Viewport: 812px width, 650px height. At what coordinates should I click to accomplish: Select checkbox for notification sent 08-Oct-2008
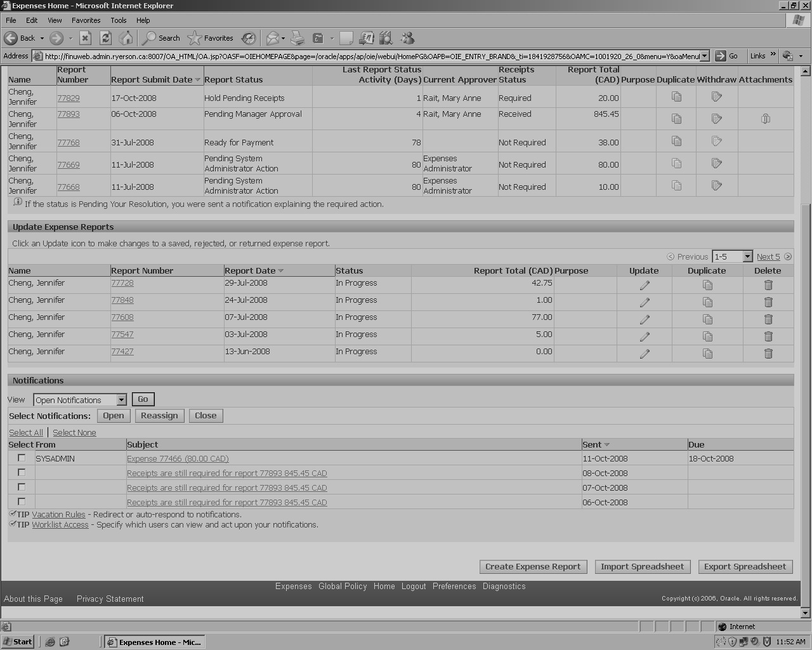[x=22, y=472]
